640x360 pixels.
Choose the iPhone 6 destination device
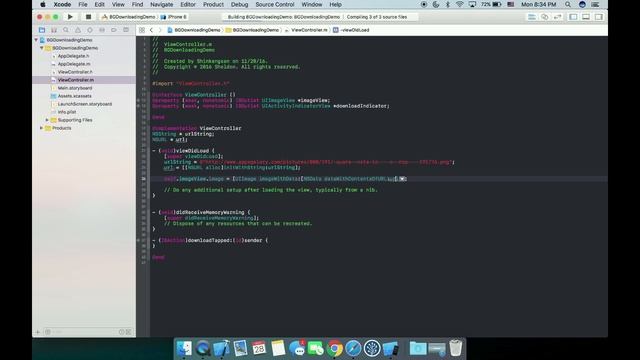pos(174,17)
